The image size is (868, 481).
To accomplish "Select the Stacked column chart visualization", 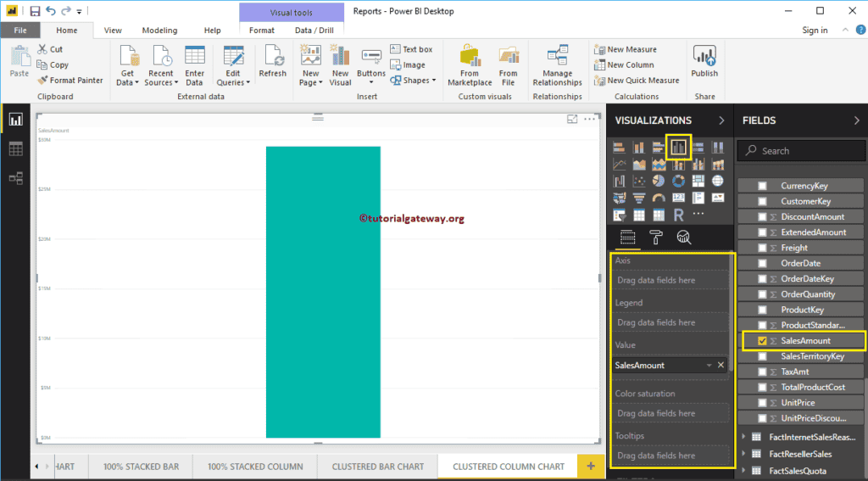I will (639, 148).
